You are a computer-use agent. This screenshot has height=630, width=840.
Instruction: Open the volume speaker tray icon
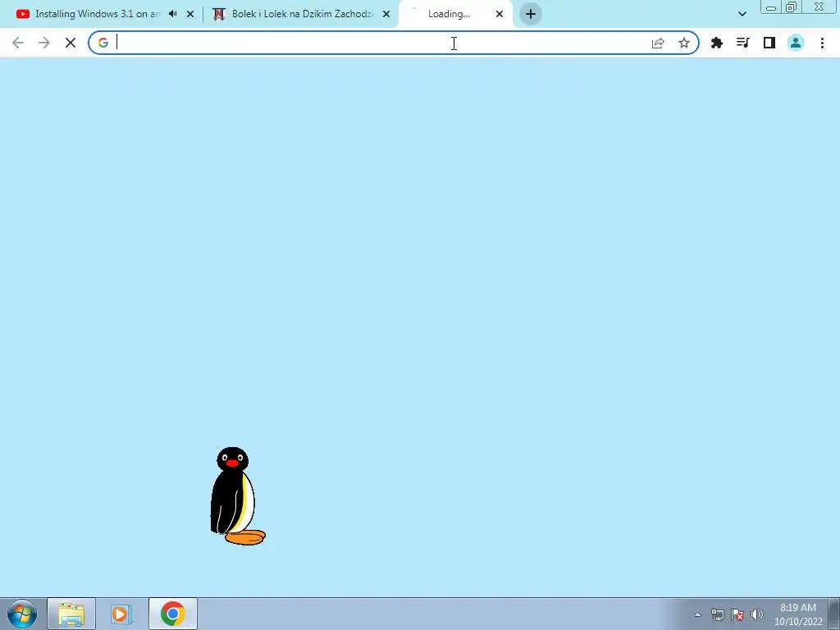[x=757, y=614]
